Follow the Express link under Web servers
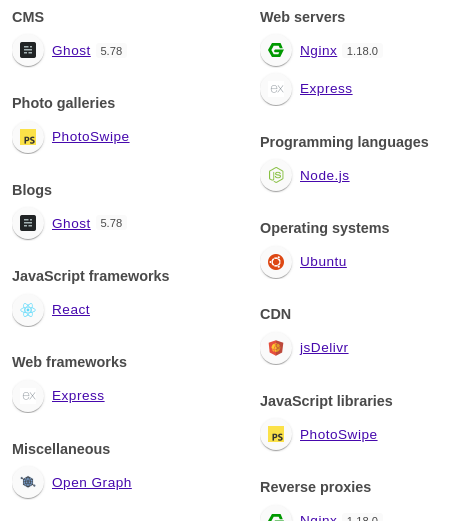The height and width of the screenshot is (521, 449). (x=326, y=89)
